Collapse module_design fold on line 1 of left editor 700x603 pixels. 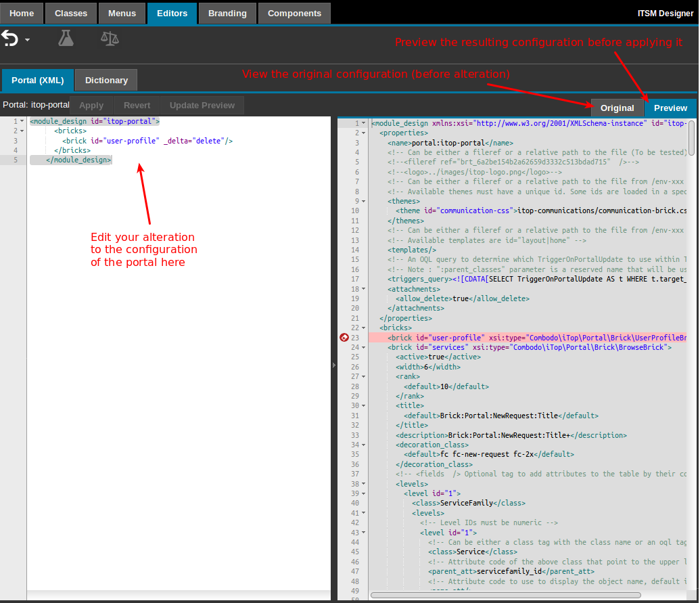[x=22, y=122]
